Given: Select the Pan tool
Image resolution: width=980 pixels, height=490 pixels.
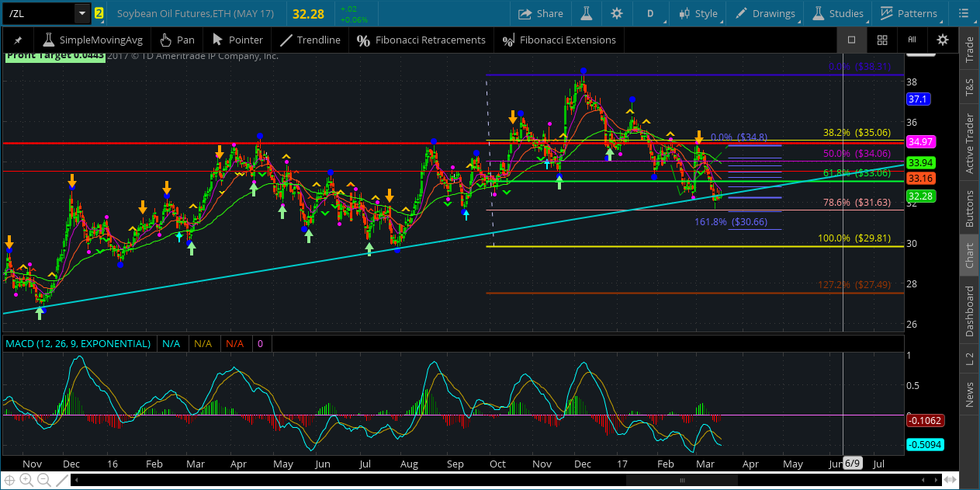Looking at the screenshot, I should click(177, 40).
